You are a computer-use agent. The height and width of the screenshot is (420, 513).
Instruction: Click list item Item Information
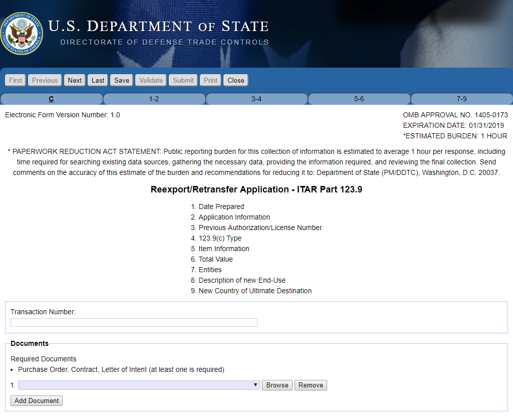point(224,249)
